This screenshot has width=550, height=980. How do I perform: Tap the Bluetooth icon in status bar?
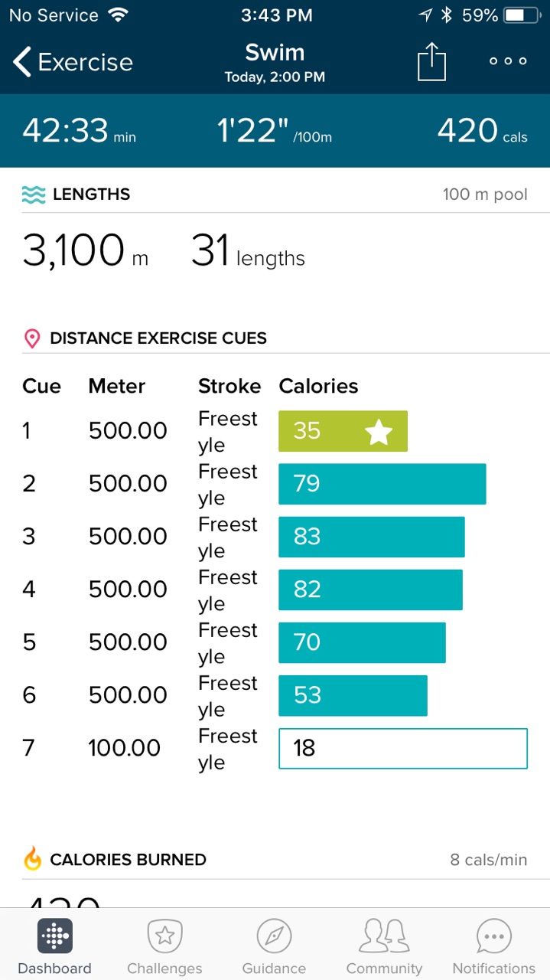pyautogui.click(x=447, y=15)
